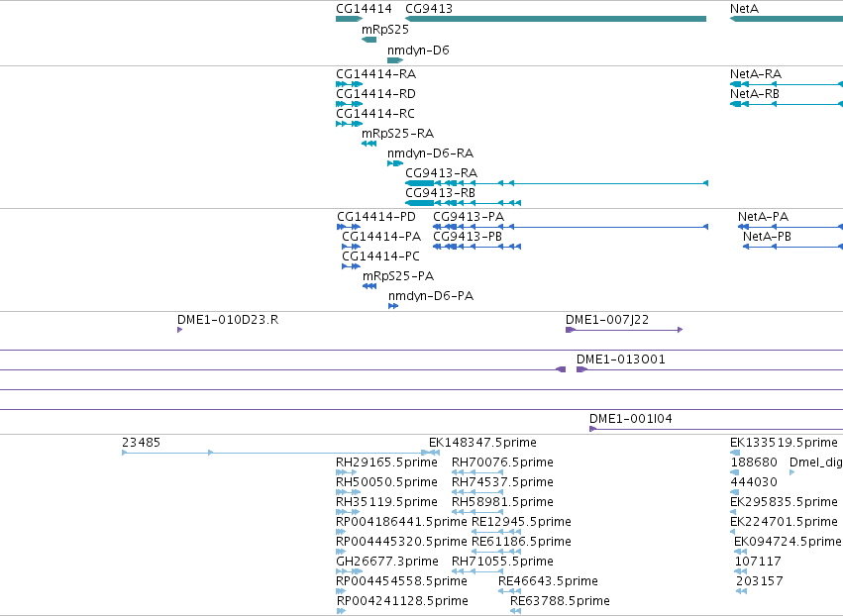Screen dimensions: 843x616
Task: Click the CG9413 gene label
Action: (429, 9)
